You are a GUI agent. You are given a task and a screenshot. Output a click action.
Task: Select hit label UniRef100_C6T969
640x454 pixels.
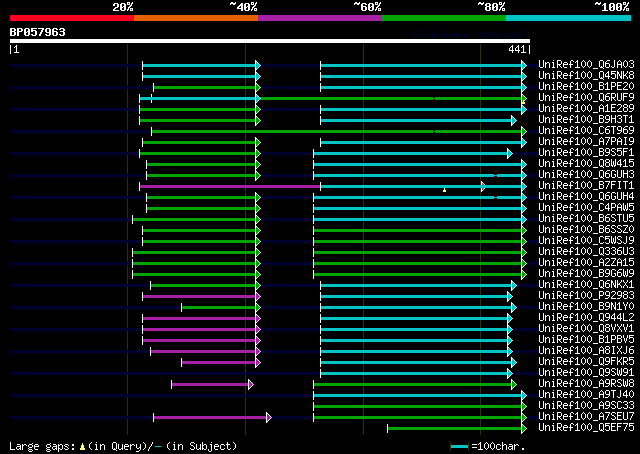(x=586, y=130)
